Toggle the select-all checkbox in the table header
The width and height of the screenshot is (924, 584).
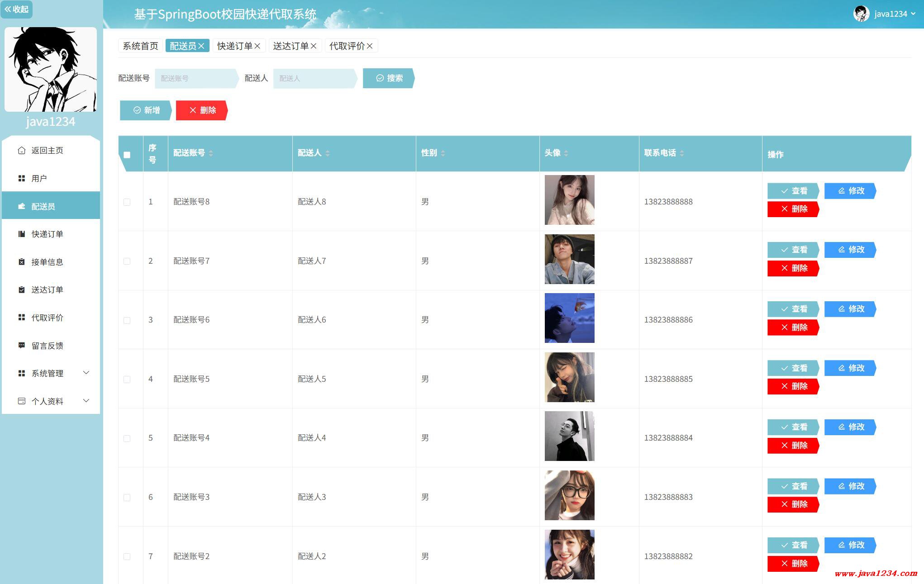point(127,155)
